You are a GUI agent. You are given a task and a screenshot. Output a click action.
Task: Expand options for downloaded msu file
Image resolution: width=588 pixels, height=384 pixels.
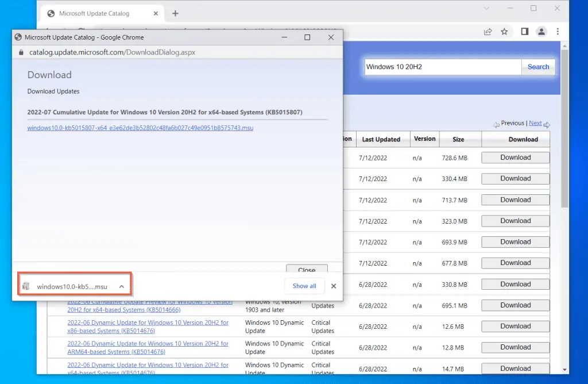click(x=122, y=286)
